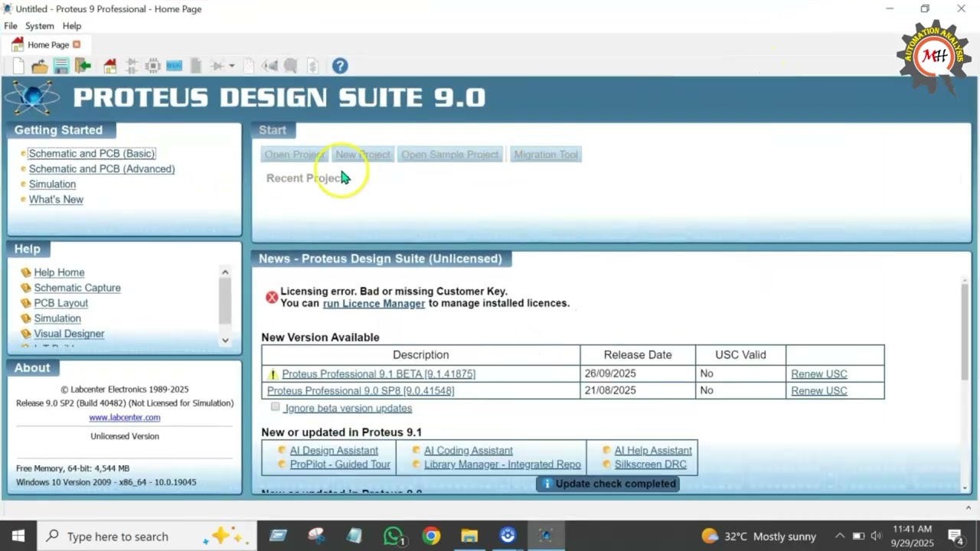
Task: Click Renew USC for 9.0 SP8 row
Action: click(819, 391)
